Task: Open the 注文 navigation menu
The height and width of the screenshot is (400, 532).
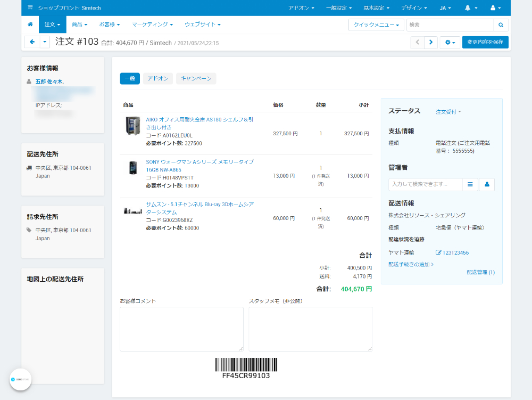Action: point(52,25)
